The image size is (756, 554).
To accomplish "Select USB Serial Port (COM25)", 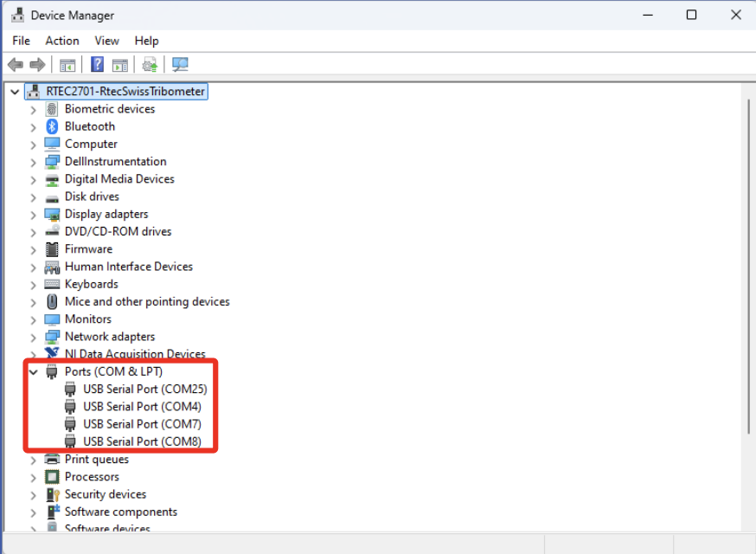I will (x=145, y=389).
